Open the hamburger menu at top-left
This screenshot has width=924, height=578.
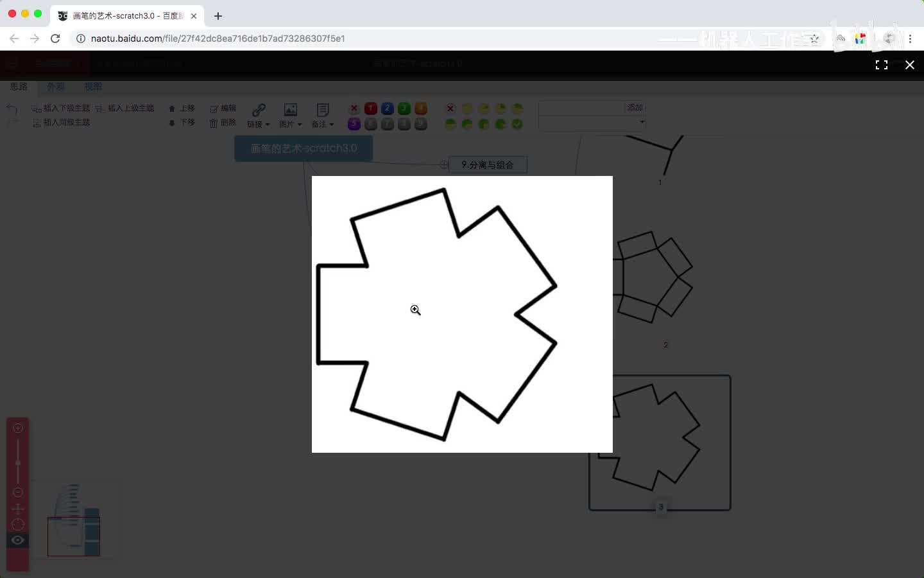[x=13, y=64]
